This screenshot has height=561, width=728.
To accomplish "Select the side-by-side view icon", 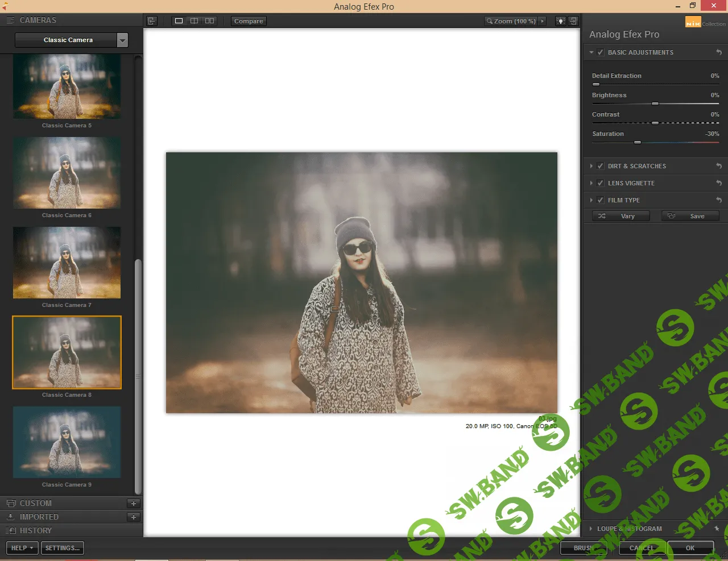I will coord(209,20).
